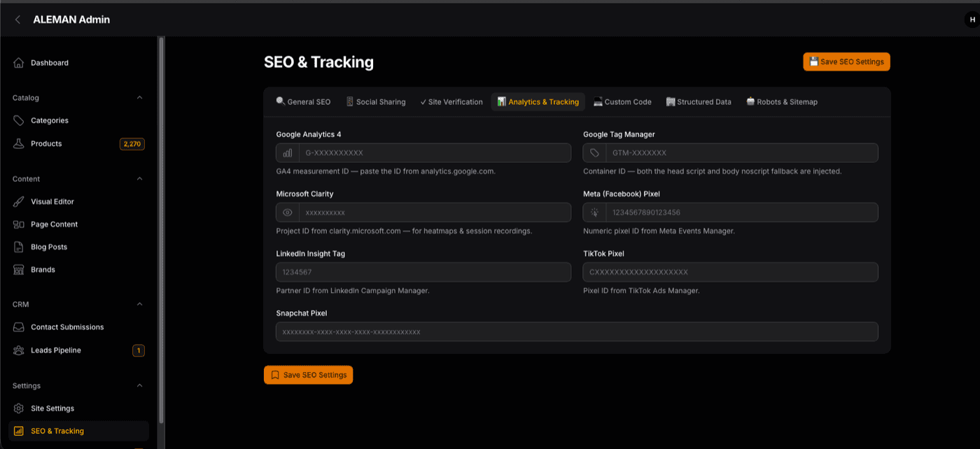Click the Brands storefront icon

pyautogui.click(x=19, y=269)
